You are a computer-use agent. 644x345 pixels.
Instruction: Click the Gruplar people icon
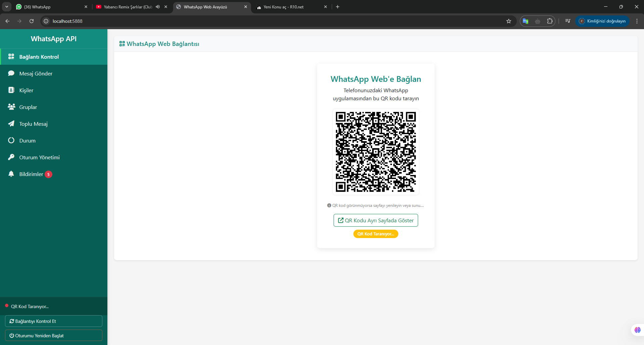[x=11, y=107]
